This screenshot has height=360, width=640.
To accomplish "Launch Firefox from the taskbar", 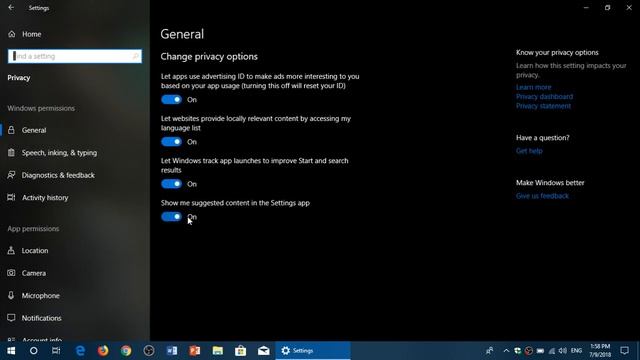I will click(103, 351).
